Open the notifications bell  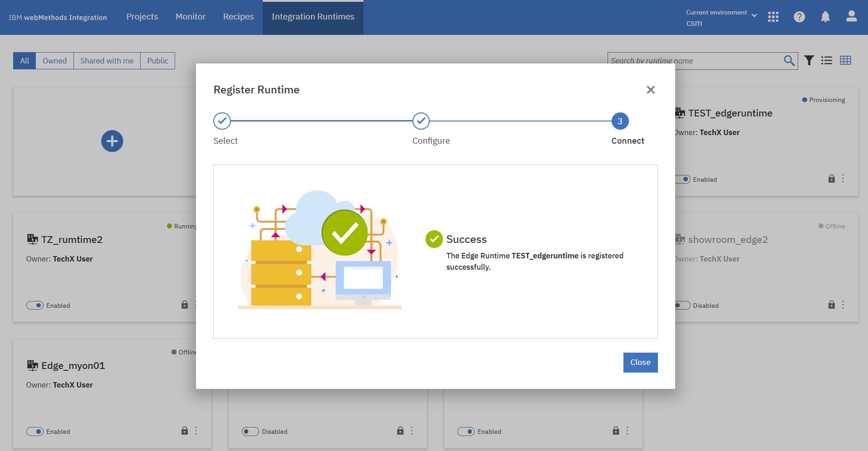click(825, 17)
